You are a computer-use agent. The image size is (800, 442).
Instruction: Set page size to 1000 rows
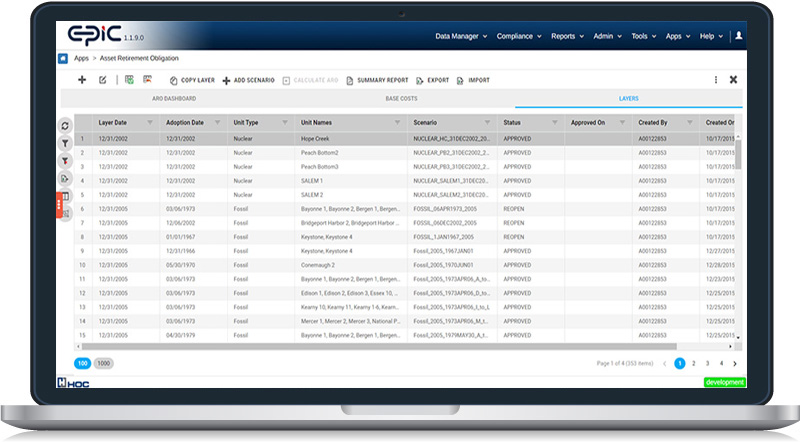coord(104,363)
